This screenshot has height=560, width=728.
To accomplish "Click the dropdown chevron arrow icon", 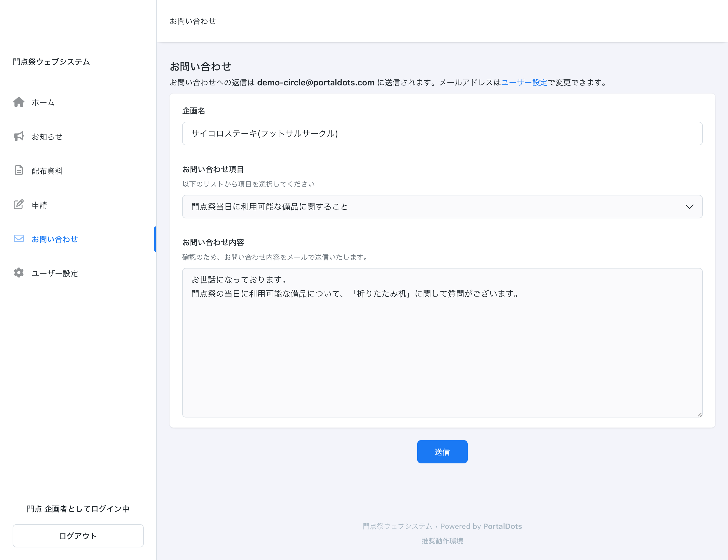I will pyautogui.click(x=689, y=207).
